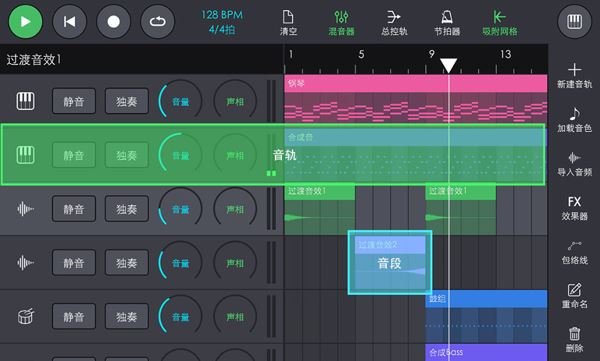This screenshot has width=600, height=361.
Task: Start playback with the green play button
Action: pyautogui.click(x=25, y=21)
